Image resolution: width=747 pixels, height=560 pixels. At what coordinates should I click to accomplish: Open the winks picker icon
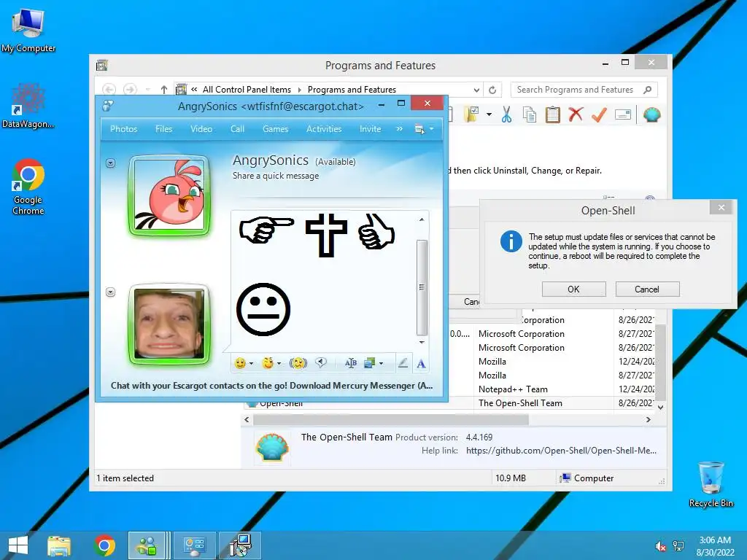pyautogui.click(x=268, y=363)
